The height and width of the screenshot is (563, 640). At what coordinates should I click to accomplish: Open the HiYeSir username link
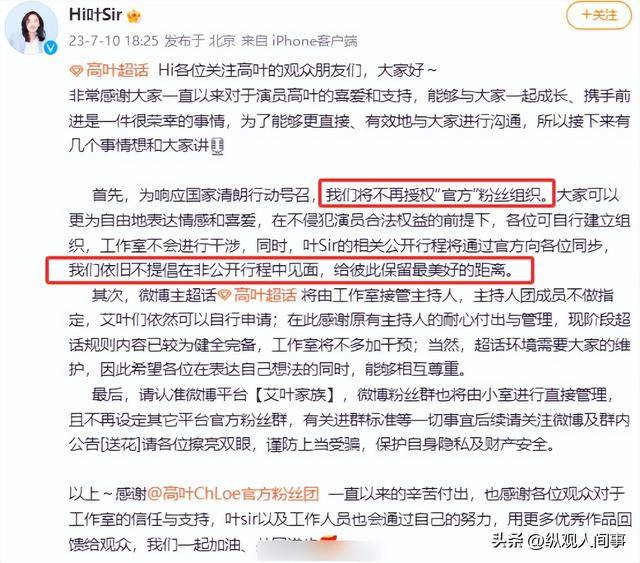[96, 15]
